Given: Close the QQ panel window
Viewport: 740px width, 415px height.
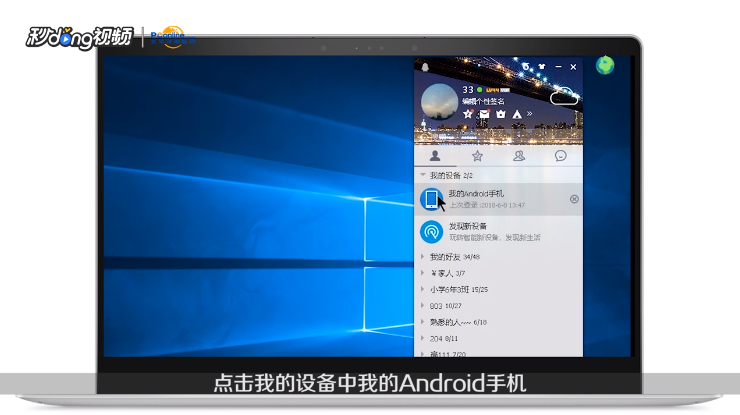Looking at the screenshot, I should pos(573,67).
